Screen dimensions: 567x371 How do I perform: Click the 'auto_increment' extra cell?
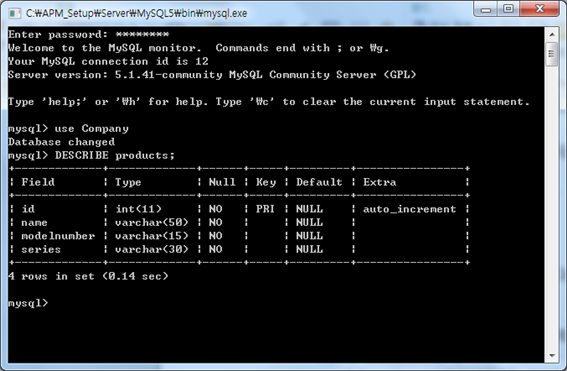tap(410, 209)
